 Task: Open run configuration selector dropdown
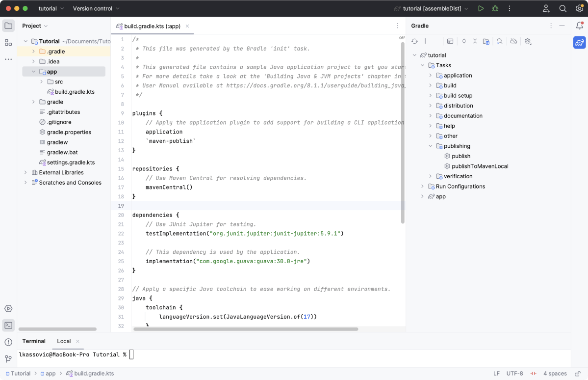[x=431, y=8]
